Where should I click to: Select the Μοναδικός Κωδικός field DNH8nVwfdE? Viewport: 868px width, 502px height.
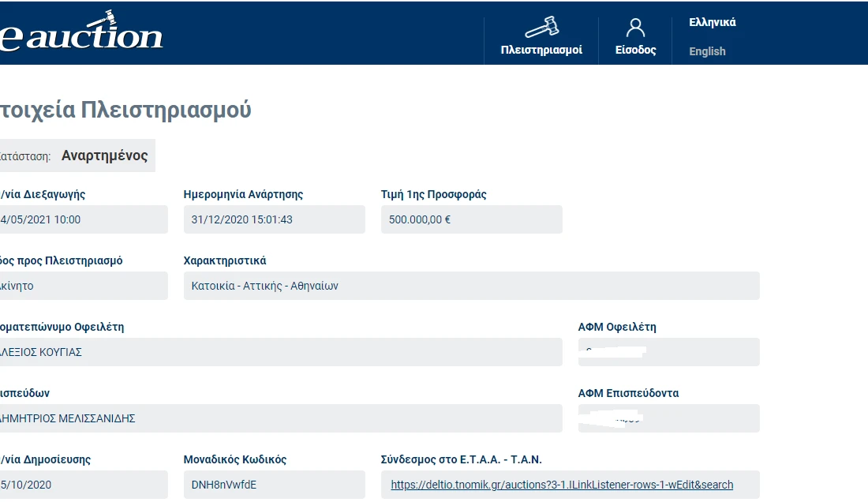(274, 485)
